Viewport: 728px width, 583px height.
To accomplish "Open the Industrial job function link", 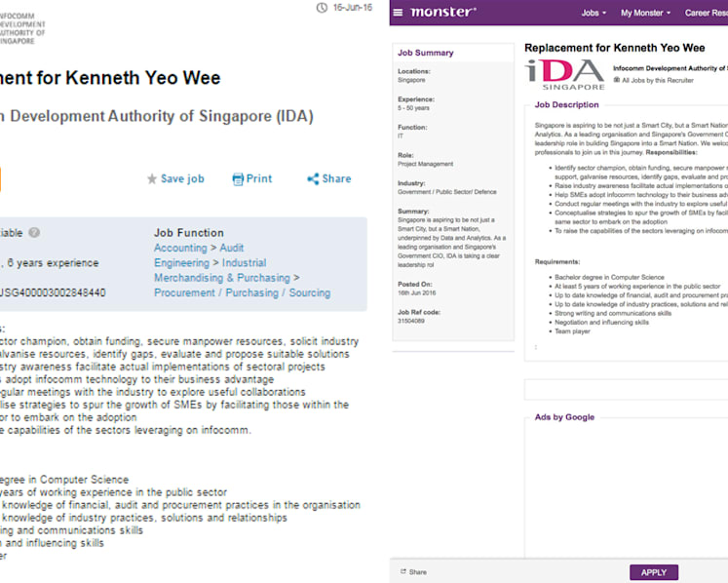I will coord(245,263).
